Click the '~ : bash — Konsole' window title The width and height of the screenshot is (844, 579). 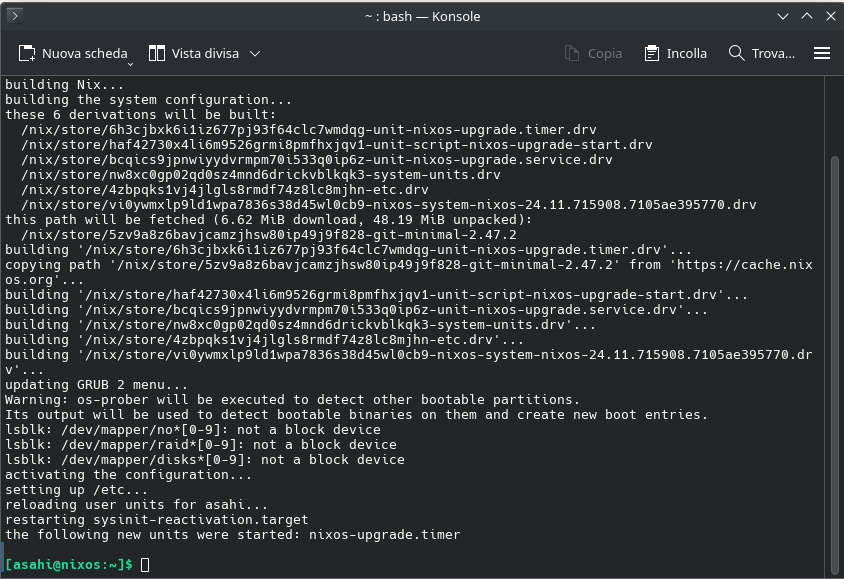pyautogui.click(x=421, y=16)
